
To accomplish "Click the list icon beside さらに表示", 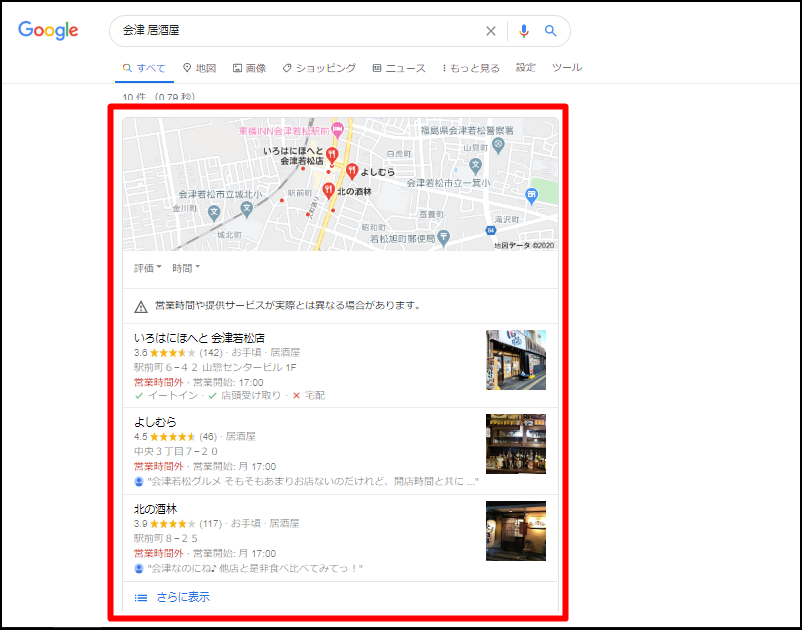I will (x=141, y=597).
